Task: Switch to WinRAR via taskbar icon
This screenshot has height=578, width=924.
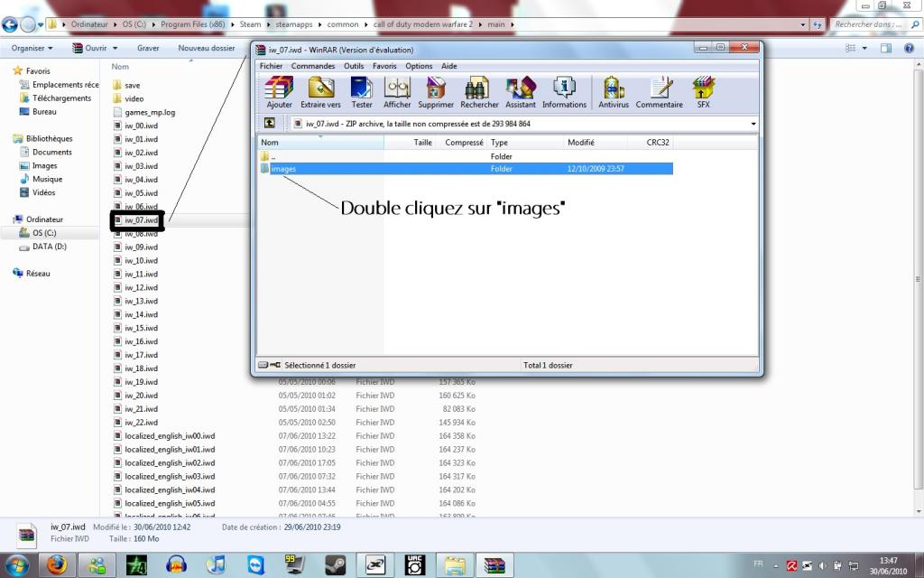Action: (495, 565)
